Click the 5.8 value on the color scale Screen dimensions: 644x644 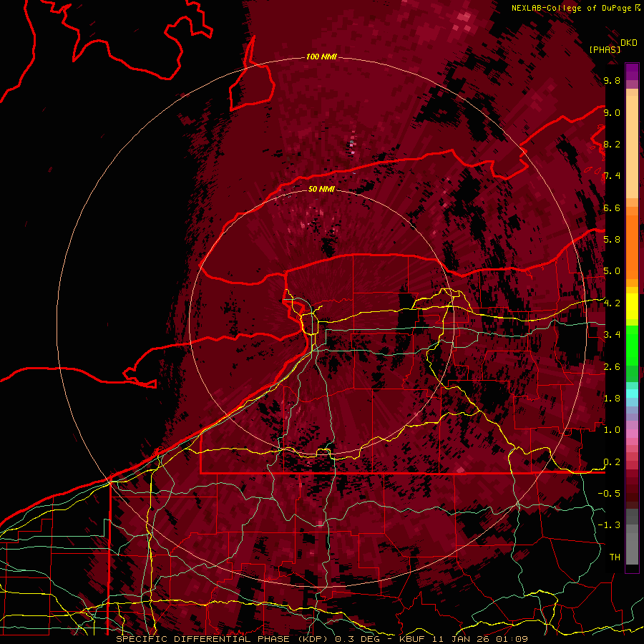coord(612,240)
